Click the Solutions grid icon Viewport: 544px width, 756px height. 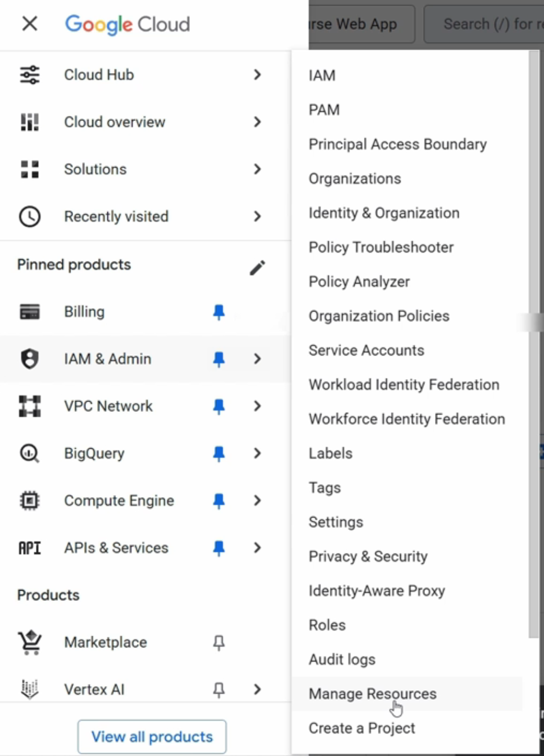(x=30, y=169)
